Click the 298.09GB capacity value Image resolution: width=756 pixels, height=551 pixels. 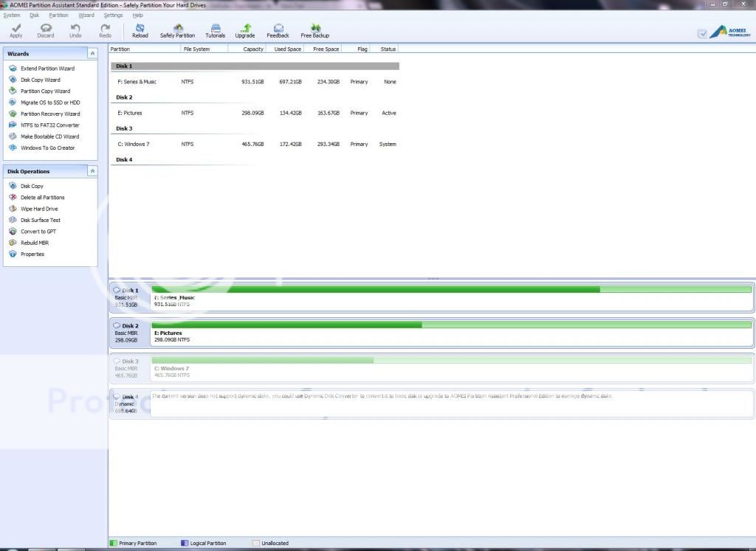pyautogui.click(x=252, y=113)
